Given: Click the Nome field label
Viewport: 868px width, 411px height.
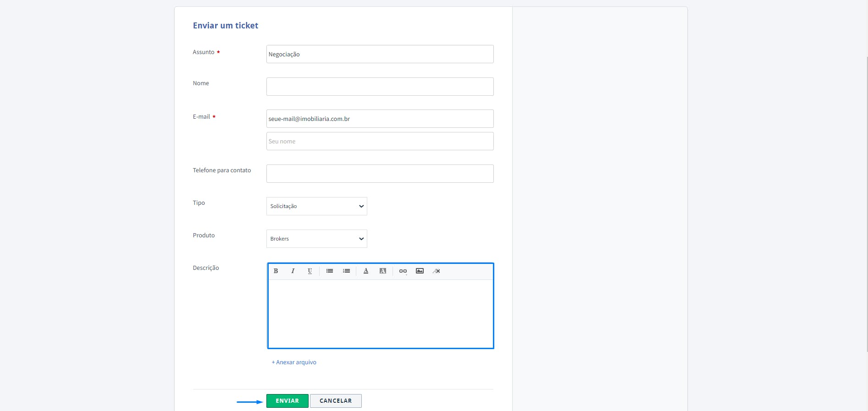Looking at the screenshot, I should click(201, 83).
